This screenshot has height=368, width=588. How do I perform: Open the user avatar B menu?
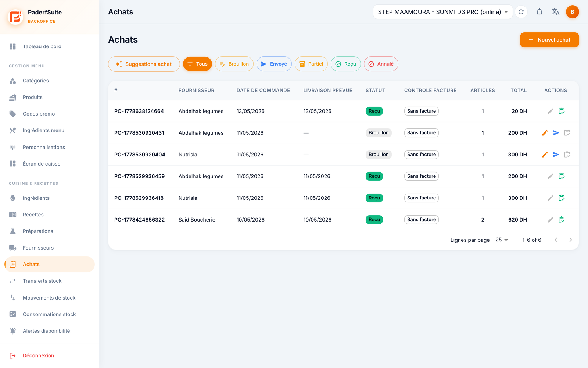572,12
